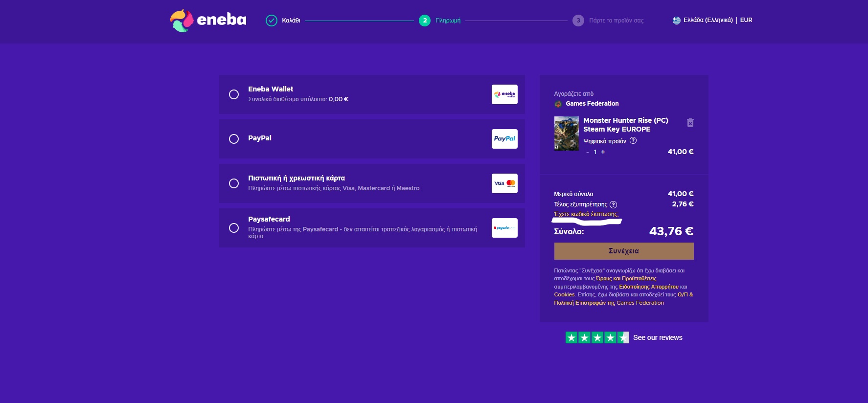Go back to the Καλάθι cart step
This screenshot has width=868, height=403.
tap(283, 21)
